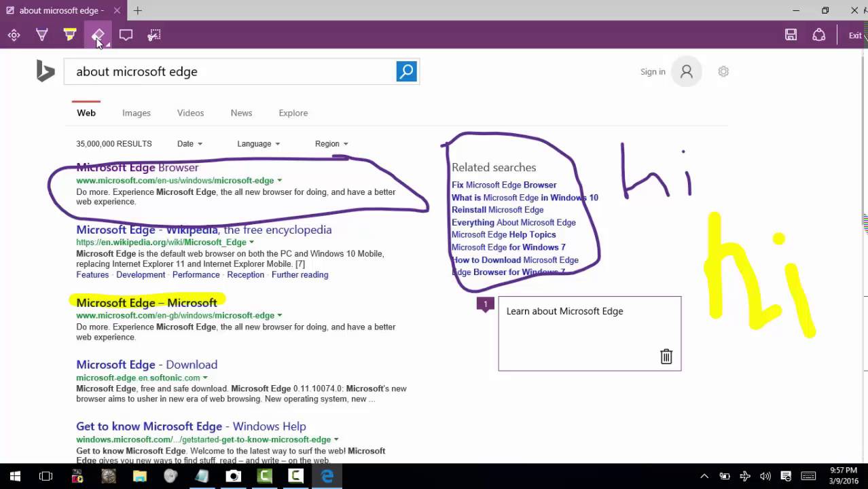
Task: Expand arrow next to windows.microsoft.com URL
Action: pyautogui.click(x=336, y=440)
